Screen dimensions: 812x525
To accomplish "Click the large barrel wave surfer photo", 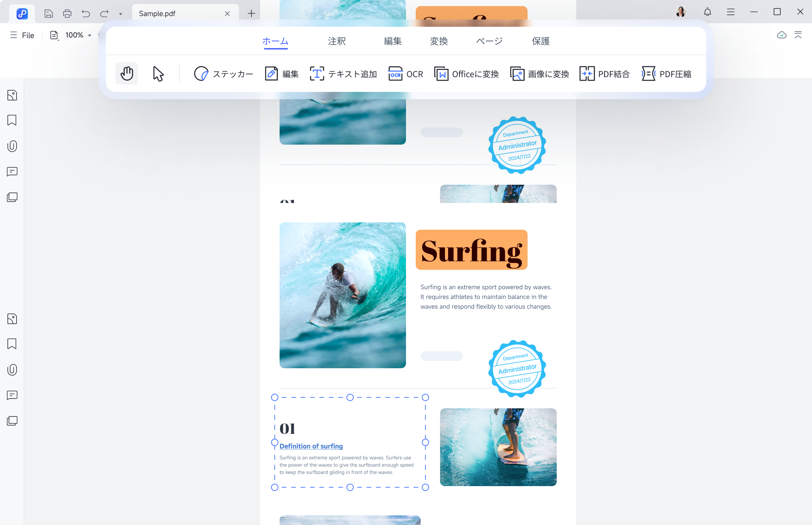I will tap(343, 295).
